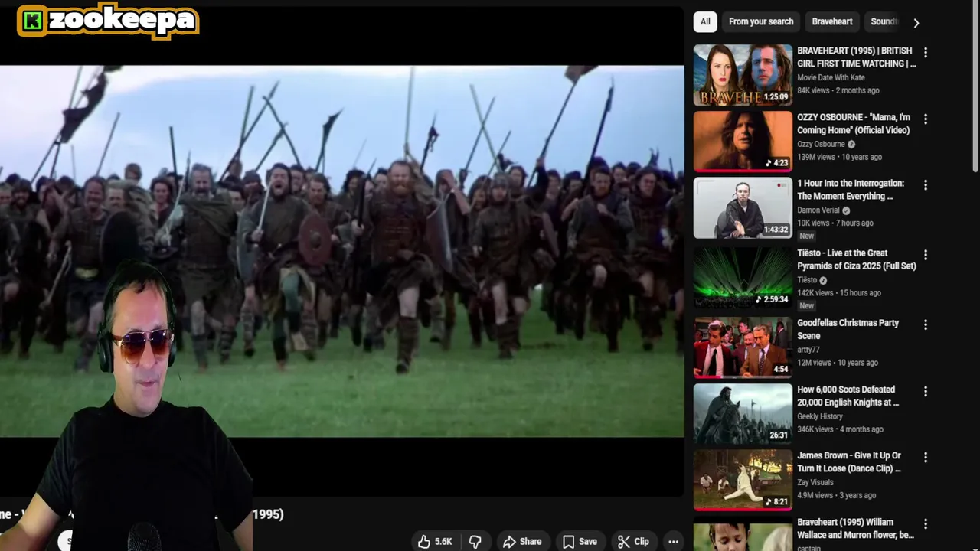Open 'James Brown - Give It Up' title
The height and width of the screenshot is (551, 980).
click(x=849, y=461)
